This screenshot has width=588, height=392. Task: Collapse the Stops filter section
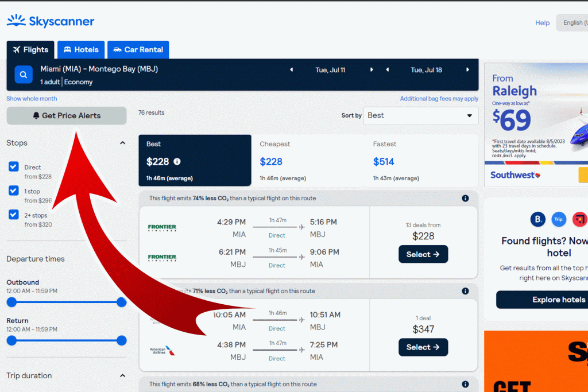(x=123, y=143)
